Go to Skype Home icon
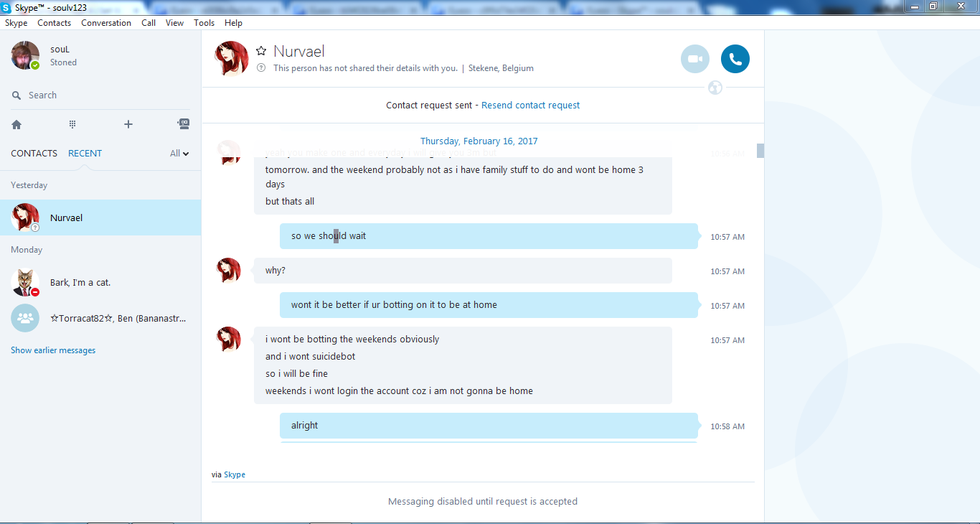The width and height of the screenshot is (980, 524). 17,124
